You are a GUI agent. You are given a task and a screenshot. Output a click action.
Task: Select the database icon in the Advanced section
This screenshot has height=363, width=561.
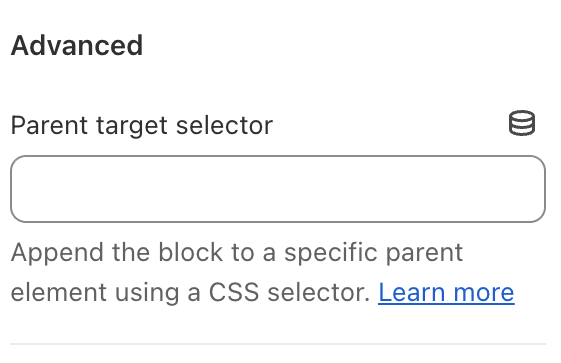point(522,123)
